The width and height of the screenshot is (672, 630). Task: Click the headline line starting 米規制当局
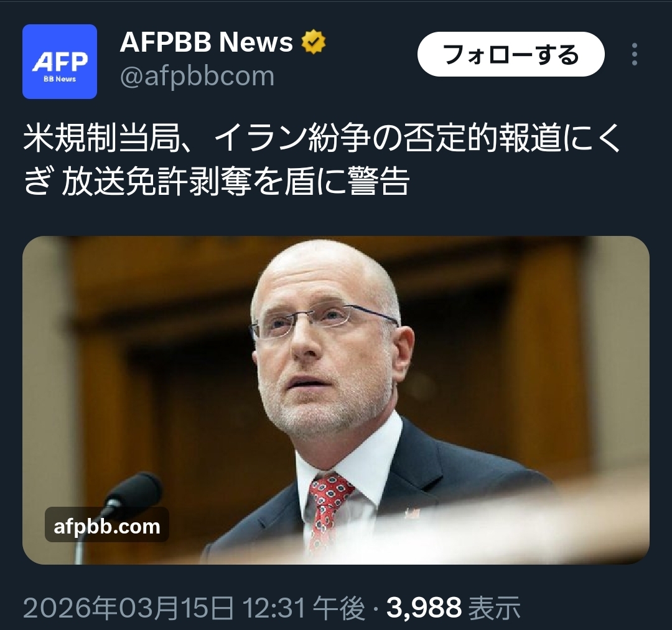tap(322, 139)
